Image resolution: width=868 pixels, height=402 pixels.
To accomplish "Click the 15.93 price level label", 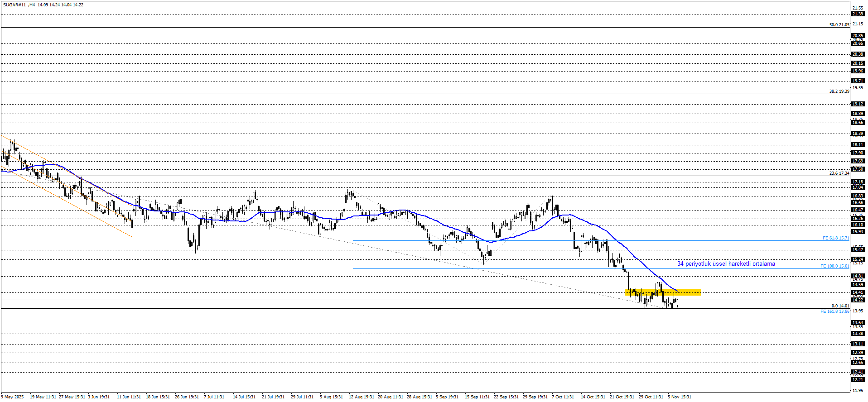I will (x=858, y=232).
